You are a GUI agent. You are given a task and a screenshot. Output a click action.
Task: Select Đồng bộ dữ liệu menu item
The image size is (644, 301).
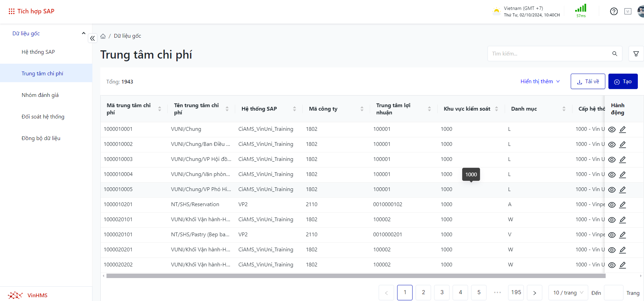click(x=41, y=138)
